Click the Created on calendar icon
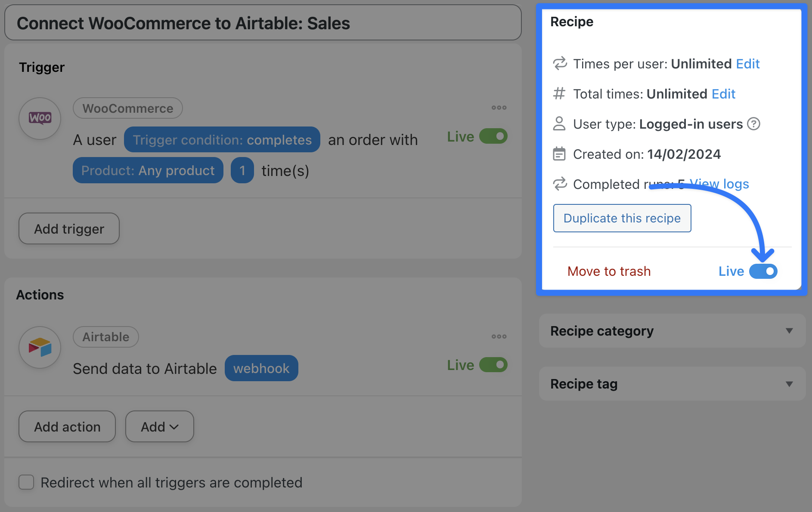812x512 pixels. (559, 154)
